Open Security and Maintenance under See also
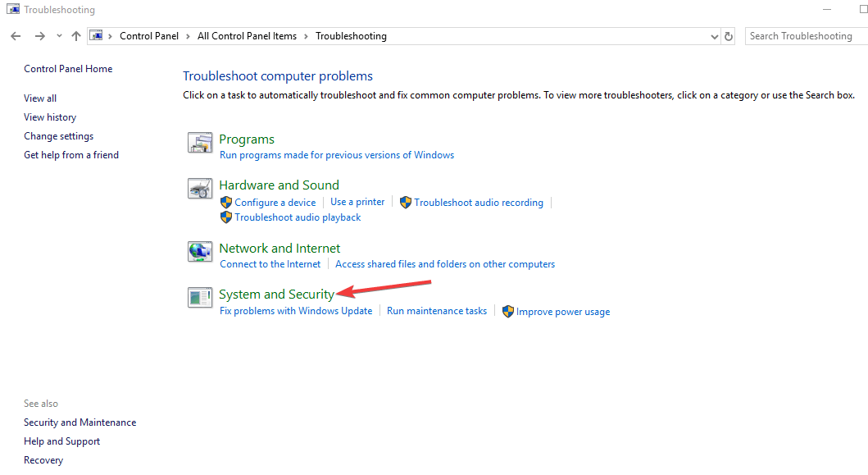Image resolution: width=868 pixels, height=475 pixels. click(80, 422)
